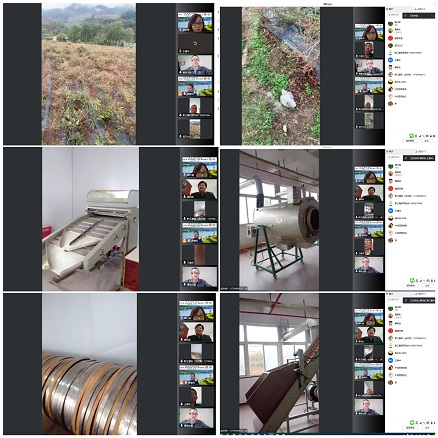The image size is (438, 438).
Task: Open dark banner button atop bottom-right participant list
Action: pyautogui.click(x=419, y=300)
